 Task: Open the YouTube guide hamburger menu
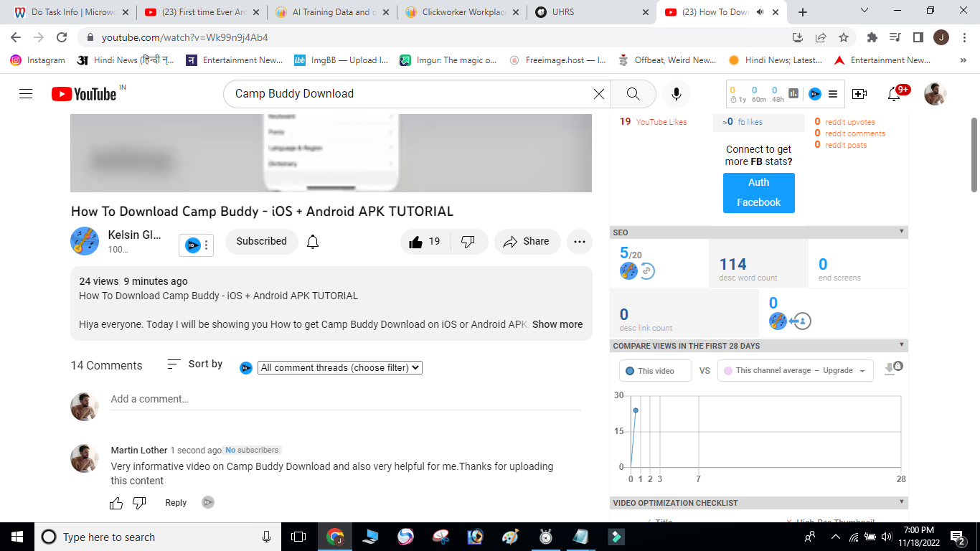[26, 94]
